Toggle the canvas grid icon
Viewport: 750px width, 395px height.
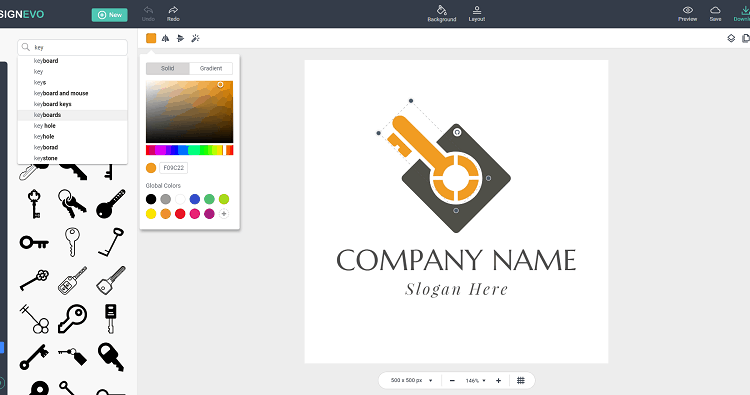[x=521, y=381]
